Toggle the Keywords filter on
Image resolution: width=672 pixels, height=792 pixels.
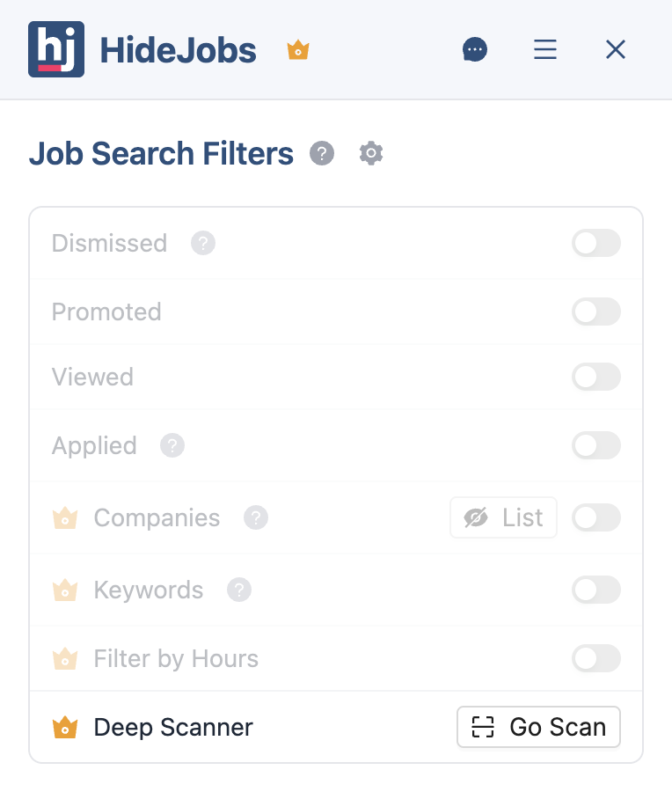pyautogui.click(x=596, y=590)
